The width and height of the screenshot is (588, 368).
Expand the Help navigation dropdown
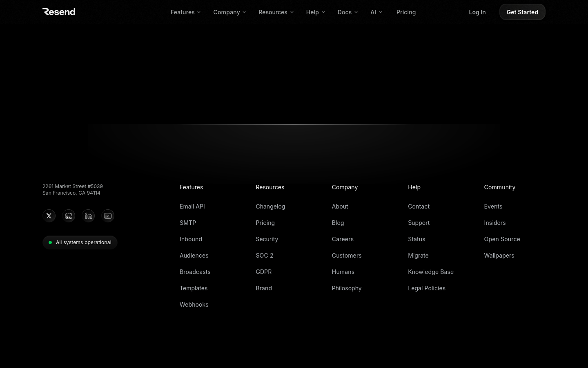click(x=316, y=12)
